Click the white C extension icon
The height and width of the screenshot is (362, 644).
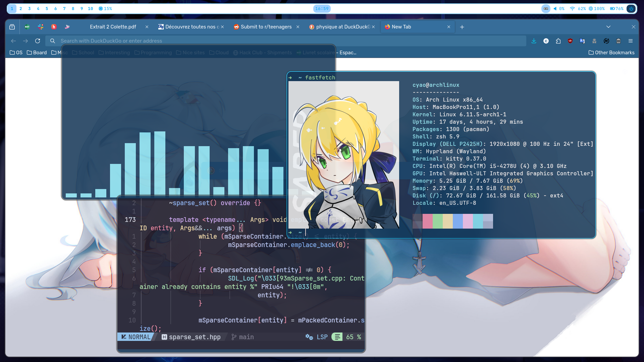pyautogui.click(x=546, y=41)
